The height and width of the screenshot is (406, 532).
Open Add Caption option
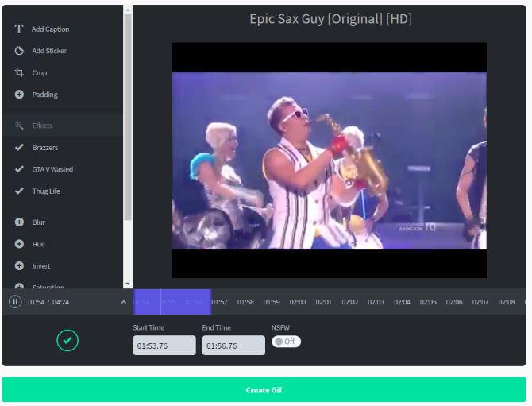coord(51,29)
